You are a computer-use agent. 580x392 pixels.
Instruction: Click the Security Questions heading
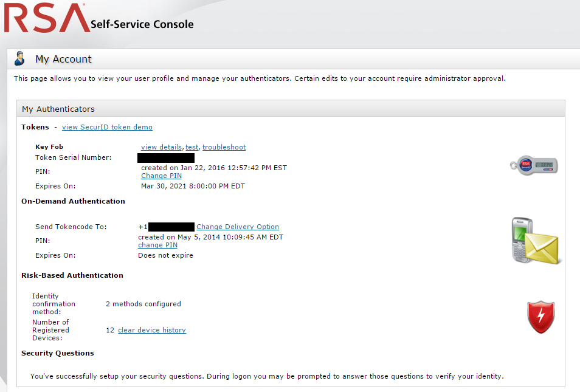pyautogui.click(x=58, y=353)
